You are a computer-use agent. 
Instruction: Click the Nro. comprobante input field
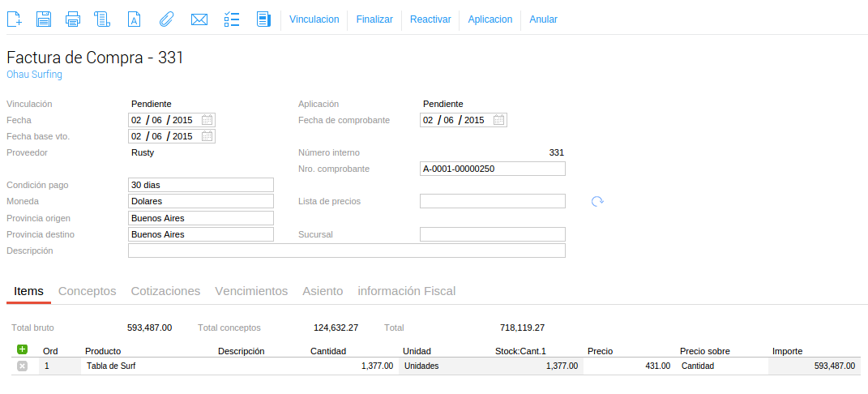[493, 169]
